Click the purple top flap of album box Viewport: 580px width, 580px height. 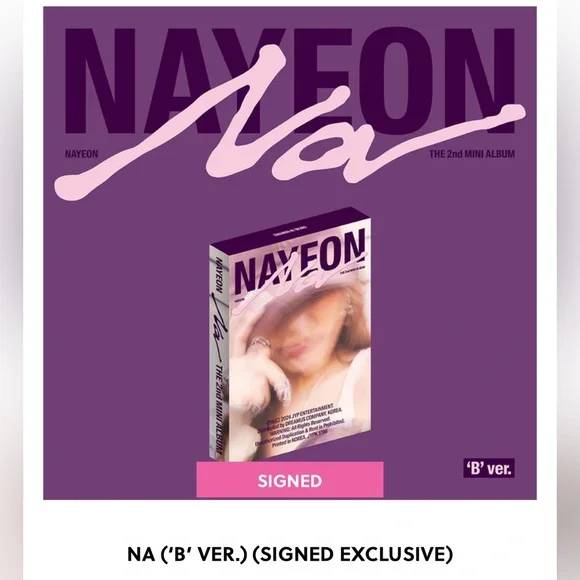pos(292,229)
